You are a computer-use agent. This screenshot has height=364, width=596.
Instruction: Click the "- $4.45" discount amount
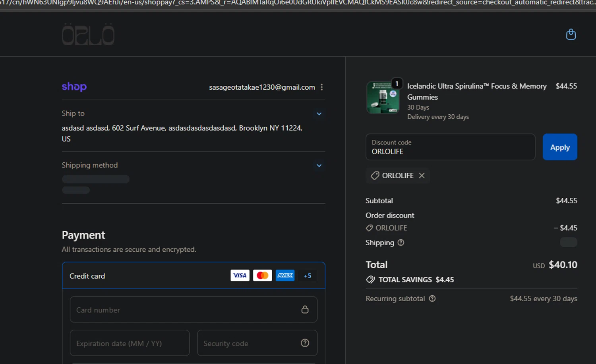pos(565,228)
